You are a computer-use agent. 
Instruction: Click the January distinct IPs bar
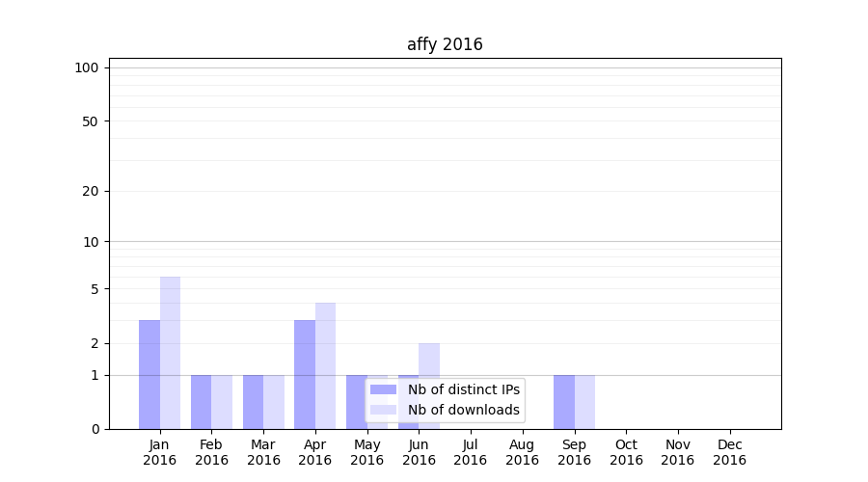pyautogui.click(x=149, y=374)
